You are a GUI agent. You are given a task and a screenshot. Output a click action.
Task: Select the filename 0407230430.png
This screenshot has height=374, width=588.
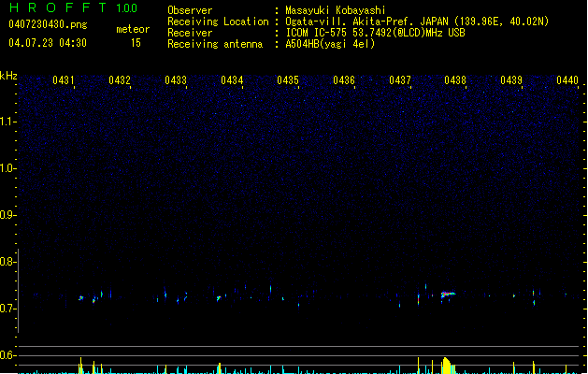click(48, 25)
